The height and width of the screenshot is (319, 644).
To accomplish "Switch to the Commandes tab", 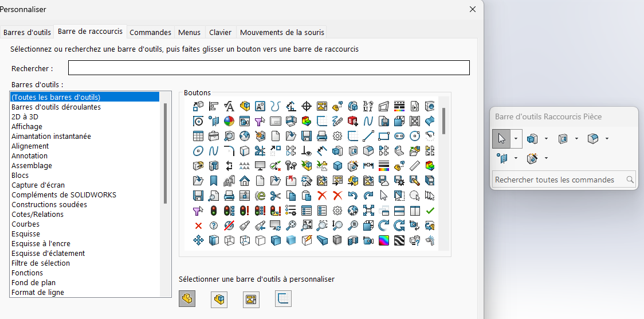I will (150, 32).
